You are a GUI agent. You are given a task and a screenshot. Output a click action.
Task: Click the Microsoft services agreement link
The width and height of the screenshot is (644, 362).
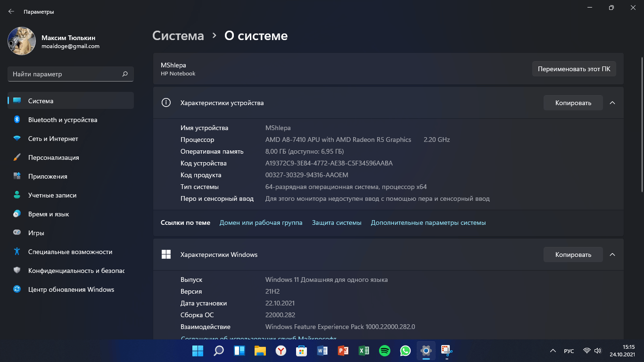[259, 338]
